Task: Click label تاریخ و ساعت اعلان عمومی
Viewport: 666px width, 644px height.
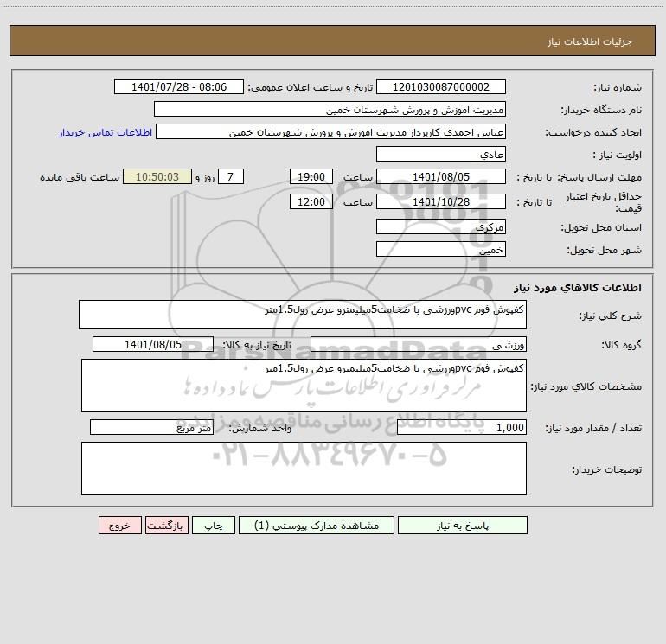Action: [311, 87]
